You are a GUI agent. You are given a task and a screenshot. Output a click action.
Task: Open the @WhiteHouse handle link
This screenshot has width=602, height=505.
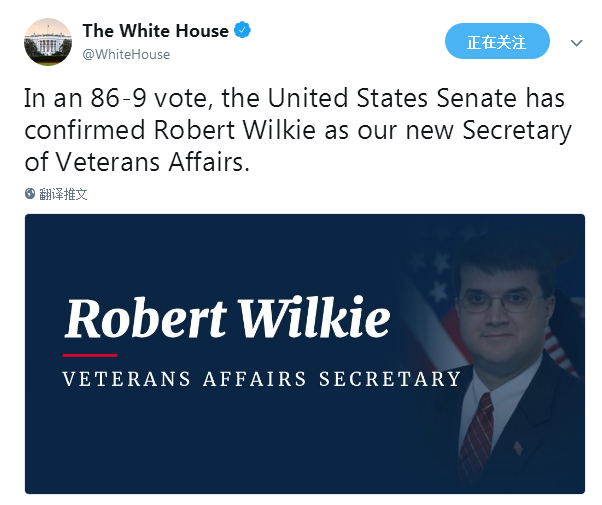(126, 55)
